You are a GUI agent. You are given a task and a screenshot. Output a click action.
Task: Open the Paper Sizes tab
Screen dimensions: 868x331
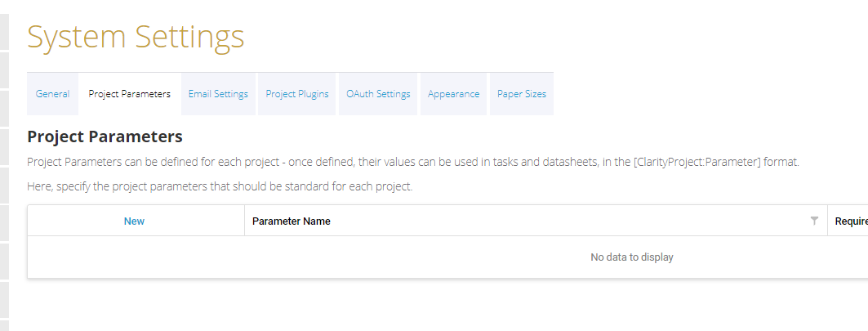[522, 94]
